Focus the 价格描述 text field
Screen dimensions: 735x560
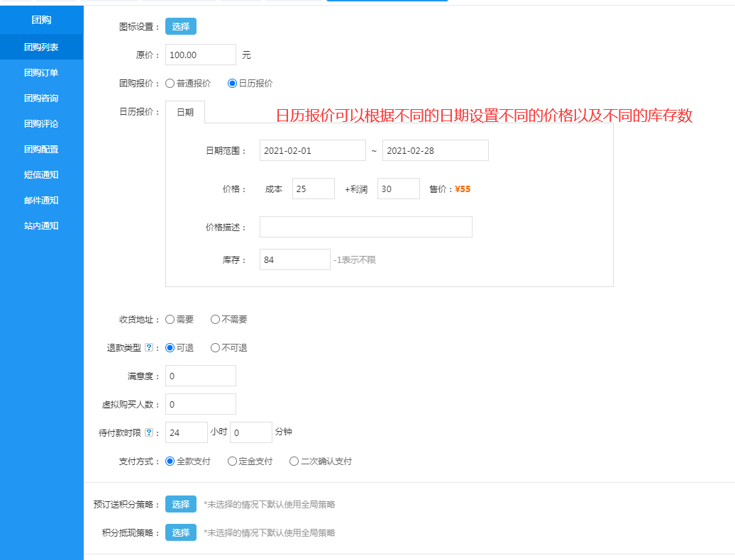tap(365, 227)
